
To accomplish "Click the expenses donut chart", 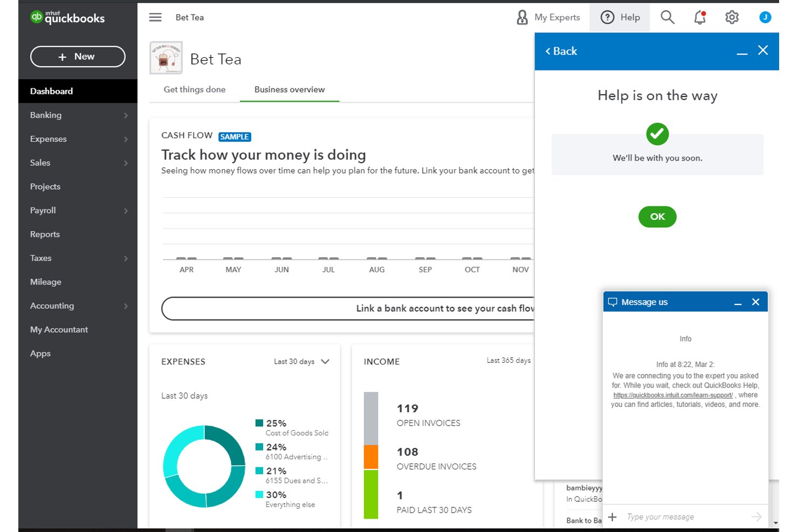I will [x=204, y=466].
